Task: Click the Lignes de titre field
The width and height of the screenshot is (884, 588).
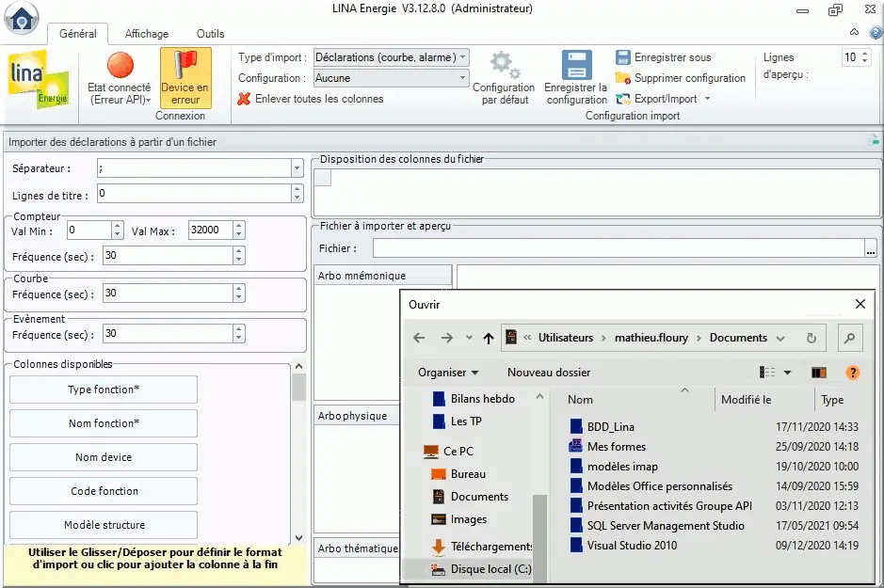Action: point(195,194)
